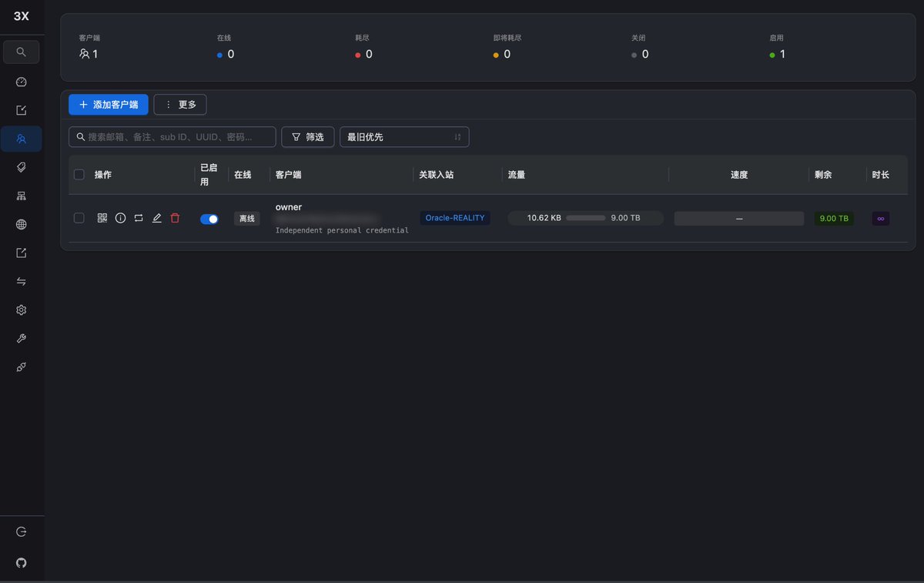The height and width of the screenshot is (583, 924).
Task: Delete the owner client
Action: pos(175,218)
